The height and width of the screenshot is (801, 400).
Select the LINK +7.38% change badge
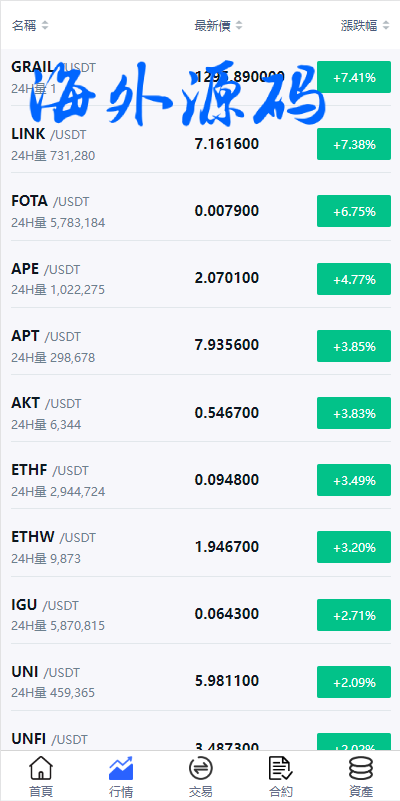354,144
